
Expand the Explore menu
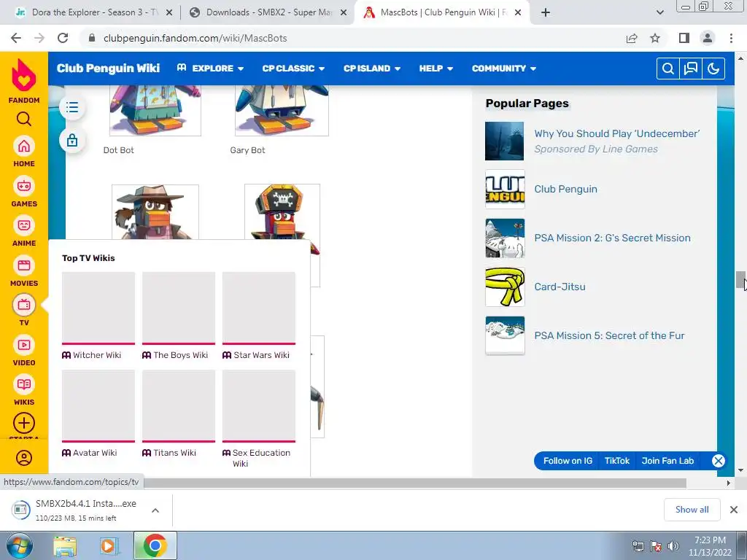tap(210, 69)
